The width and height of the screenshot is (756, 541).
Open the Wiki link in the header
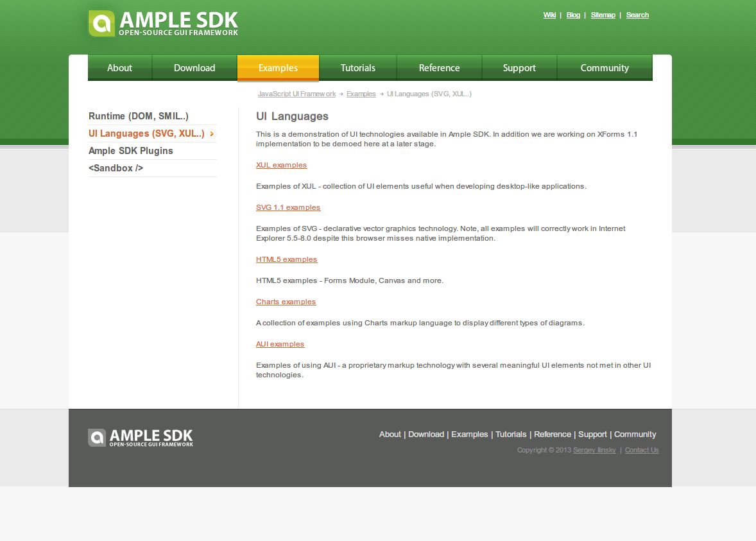pyautogui.click(x=549, y=15)
